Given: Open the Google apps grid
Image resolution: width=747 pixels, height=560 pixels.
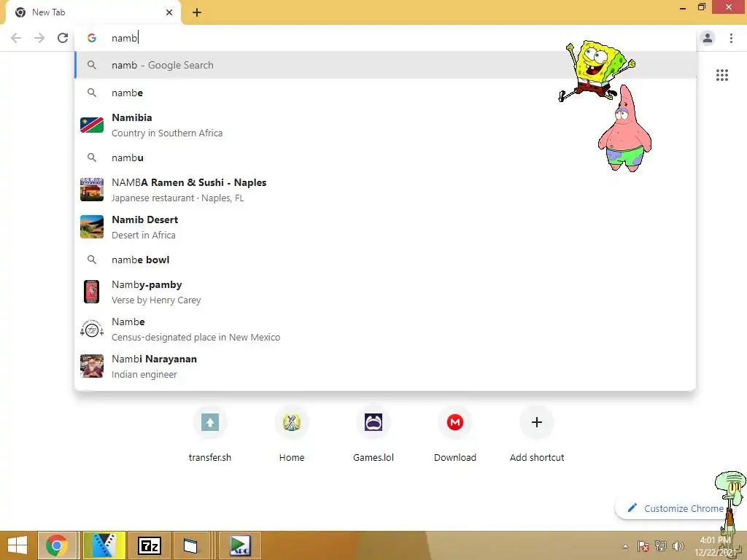Looking at the screenshot, I should coord(721,75).
